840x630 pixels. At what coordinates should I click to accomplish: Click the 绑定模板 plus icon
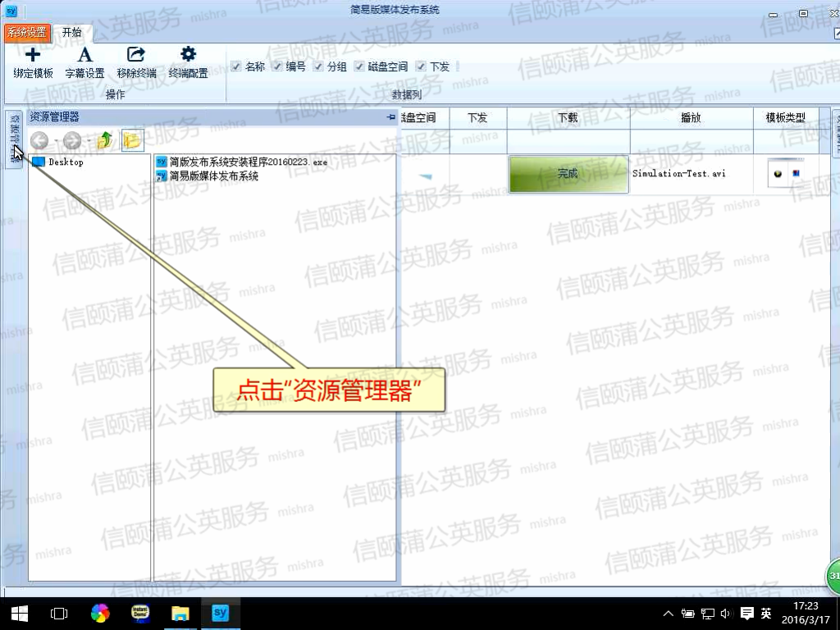click(x=33, y=55)
